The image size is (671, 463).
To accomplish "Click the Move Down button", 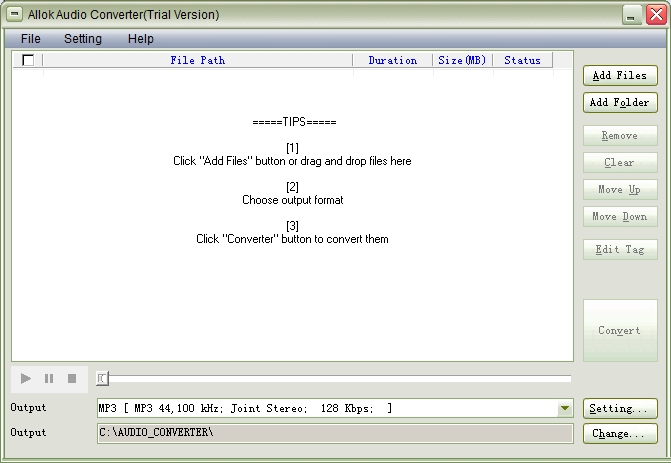I will coord(620,217).
